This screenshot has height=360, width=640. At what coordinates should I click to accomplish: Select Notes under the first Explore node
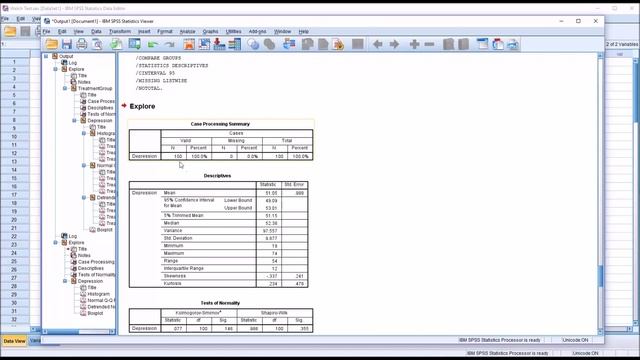click(x=84, y=82)
